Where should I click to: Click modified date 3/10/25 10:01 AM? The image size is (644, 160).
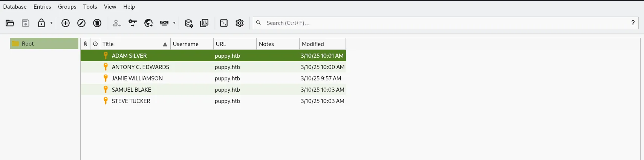[322, 55]
